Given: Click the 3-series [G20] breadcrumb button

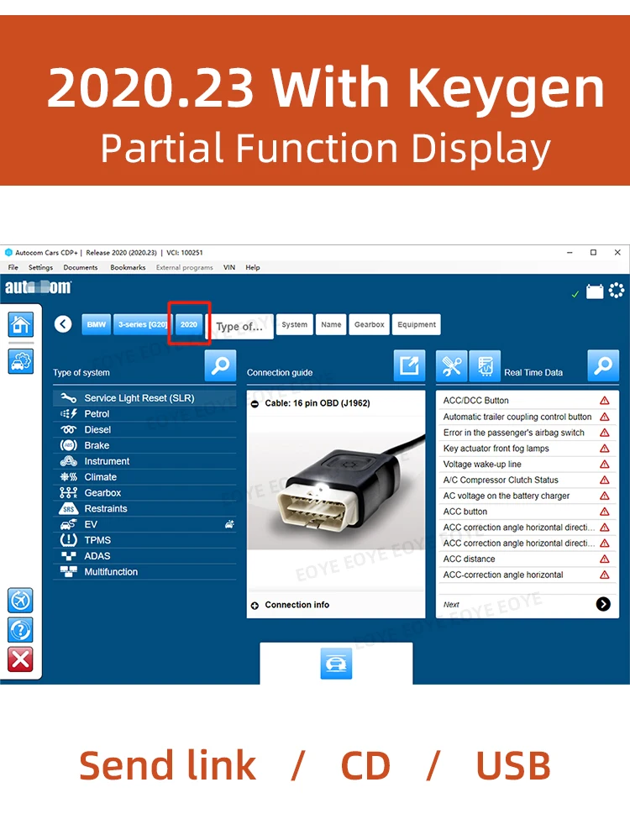Looking at the screenshot, I should 143,324.
